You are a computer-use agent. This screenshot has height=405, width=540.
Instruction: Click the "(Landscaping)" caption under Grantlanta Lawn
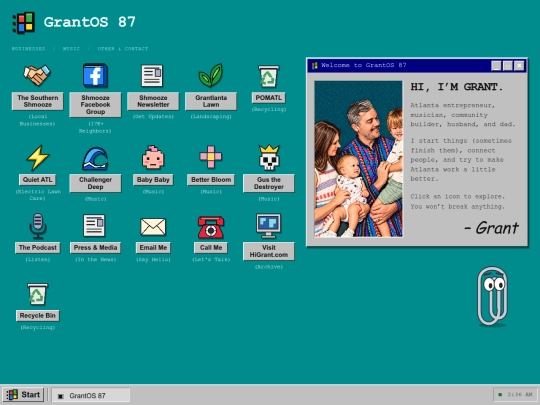[x=211, y=116]
